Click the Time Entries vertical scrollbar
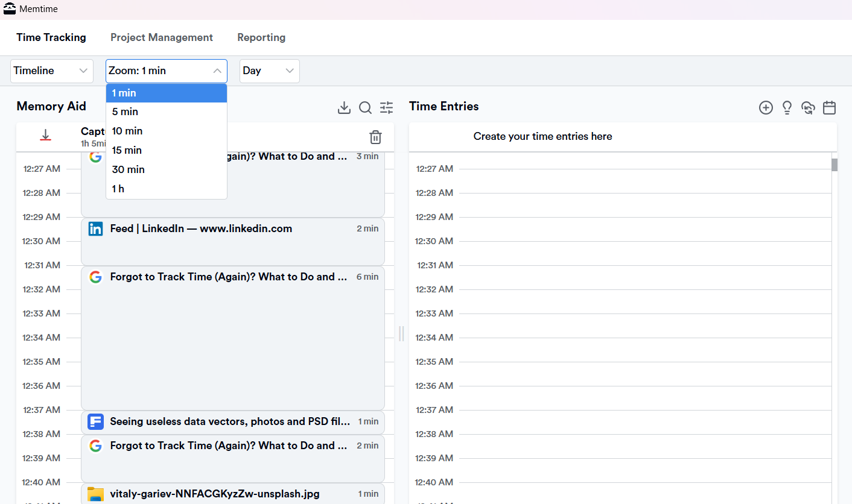The width and height of the screenshot is (852, 504). tap(835, 164)
